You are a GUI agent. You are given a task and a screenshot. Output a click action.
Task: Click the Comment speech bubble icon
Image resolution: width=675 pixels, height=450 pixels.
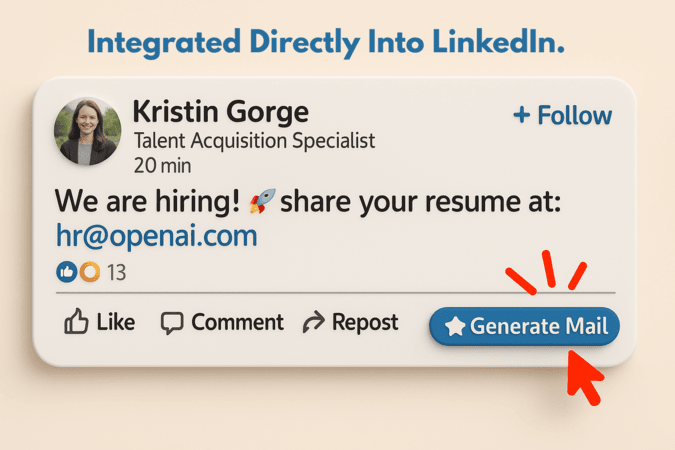click(x=172, y=323)
